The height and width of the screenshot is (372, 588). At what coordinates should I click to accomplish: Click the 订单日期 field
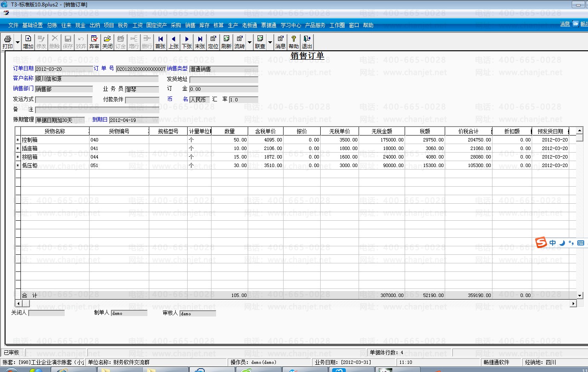tap(63, 69)
